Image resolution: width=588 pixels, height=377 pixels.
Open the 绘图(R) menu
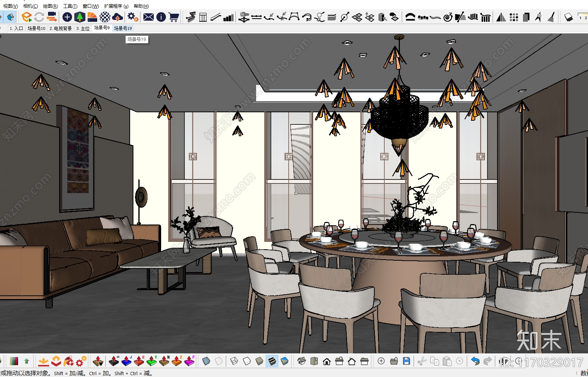(50, 6)
